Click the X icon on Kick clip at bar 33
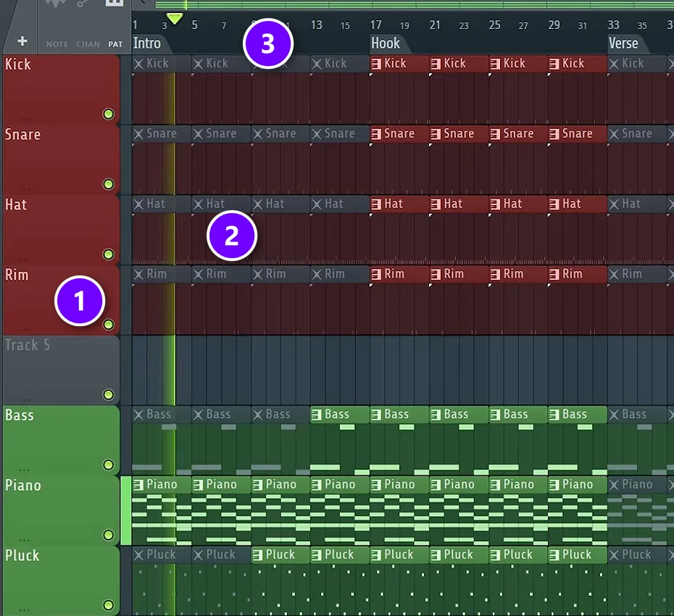674x616 pixels. [x=614, y=64]
